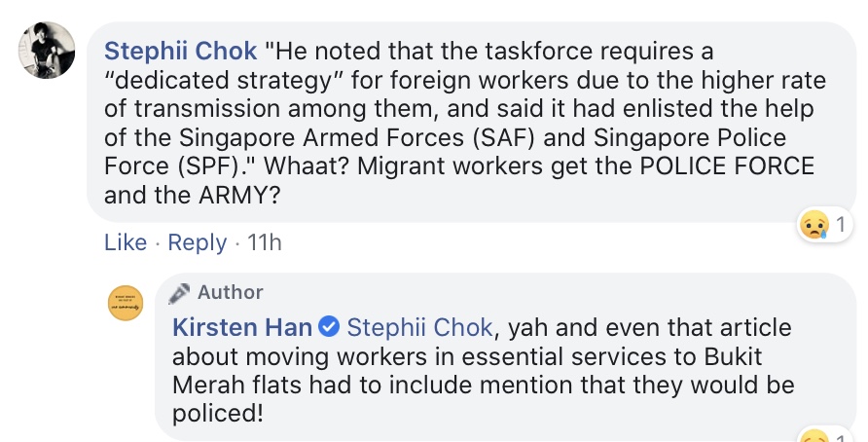Click the blue verified checkmark badge
868x442 pixels.
(329, 327)
